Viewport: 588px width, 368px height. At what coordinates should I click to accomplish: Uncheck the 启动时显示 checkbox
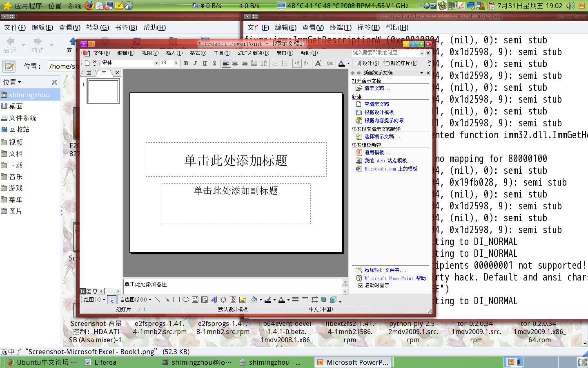tap(361, 285)
